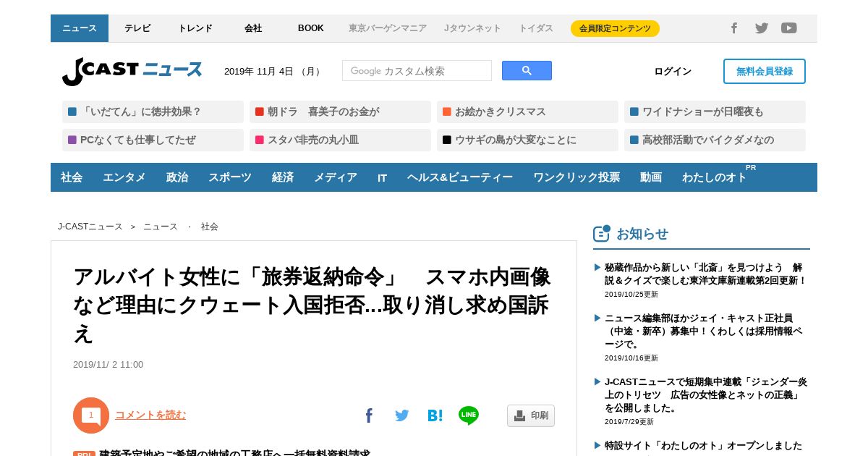Open the ログイン link
Viewport: 868px width, 456px height.
tap(673, 71)
